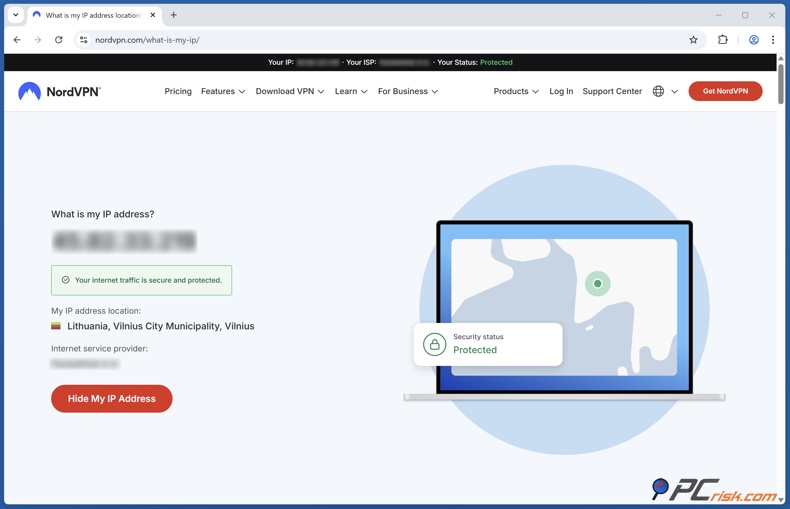This screenshot has height=509, width=790.
Task: Open the Chrome profile icon
Action: [x=754, y=40]
